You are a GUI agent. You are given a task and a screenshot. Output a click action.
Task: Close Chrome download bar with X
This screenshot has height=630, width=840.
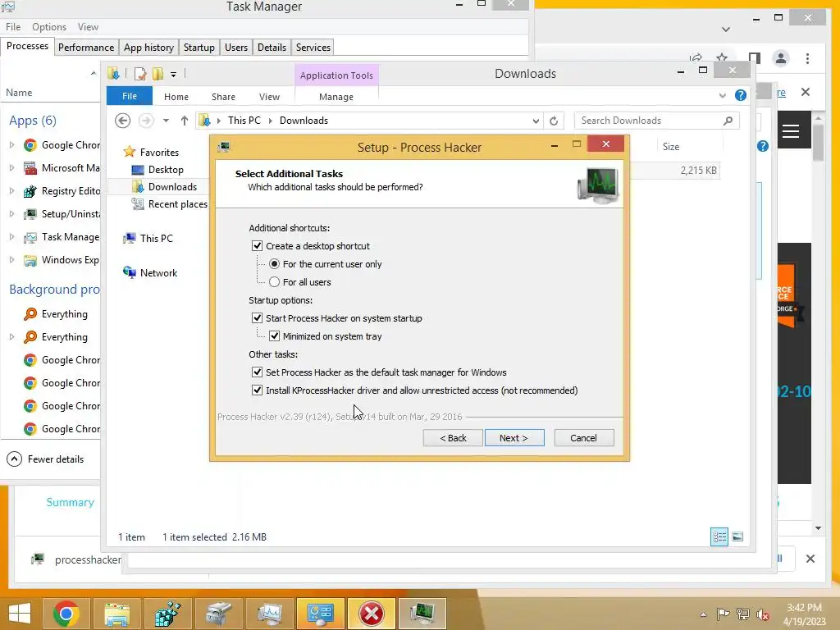pyautogui.click(x=810, y=559)
